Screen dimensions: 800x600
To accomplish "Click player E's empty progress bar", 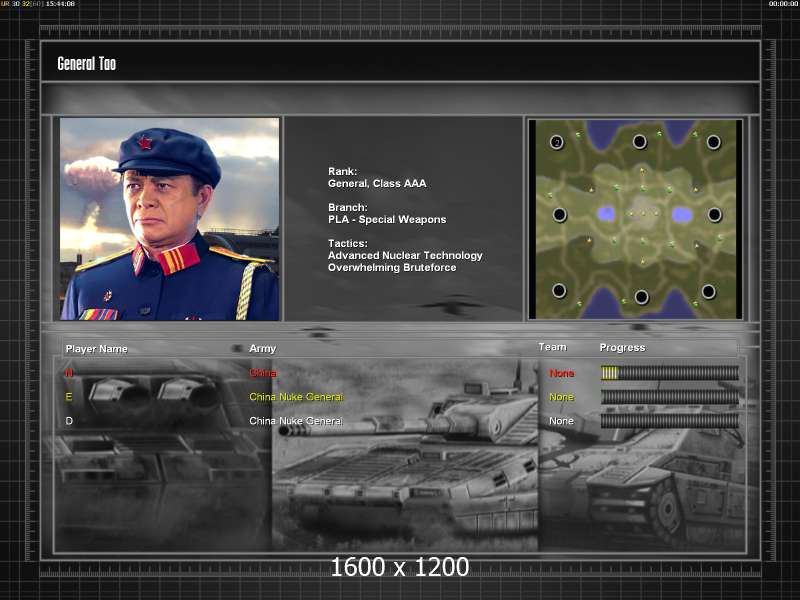I will point(669,397).
